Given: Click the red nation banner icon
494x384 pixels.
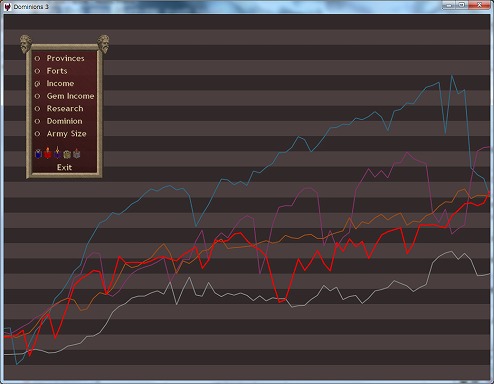Looking at the screenshot, I should (x=48, y=153).
